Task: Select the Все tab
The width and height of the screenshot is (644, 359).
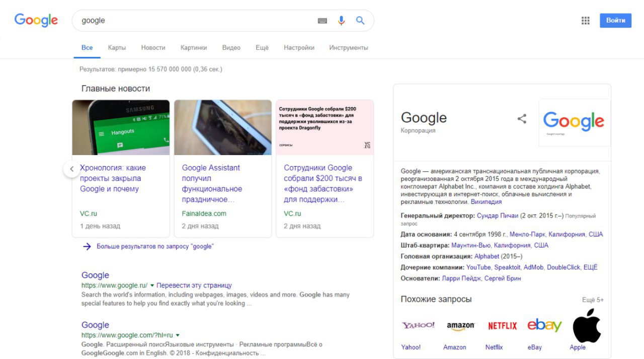Action: pyautogui.click(x=87, y=48)
